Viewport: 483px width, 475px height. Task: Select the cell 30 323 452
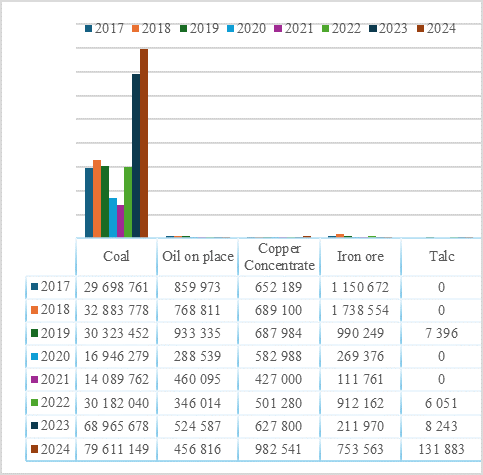click(116, 333)
